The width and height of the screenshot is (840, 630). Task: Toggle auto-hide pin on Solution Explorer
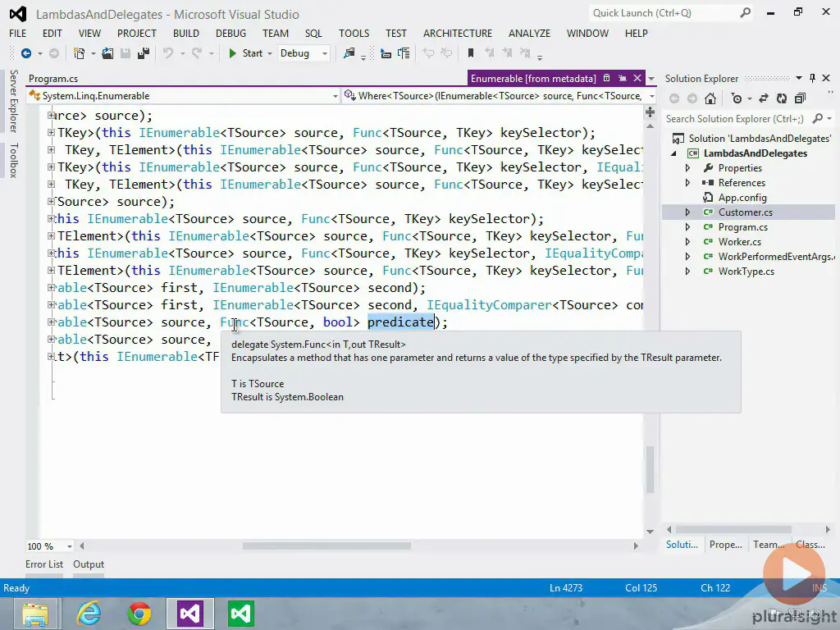[x=812, y=78]
